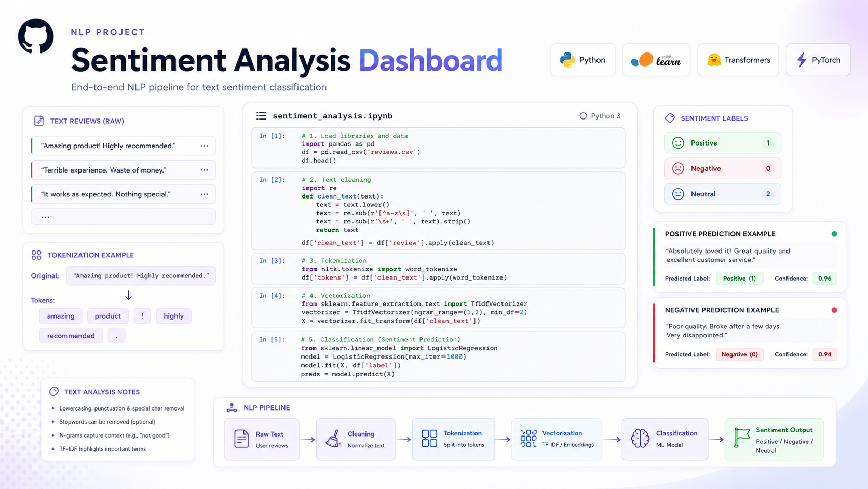Screen dimensions: 868x489
Task: Click the 0.96 confidence value
Action: (x=825, y=279)
